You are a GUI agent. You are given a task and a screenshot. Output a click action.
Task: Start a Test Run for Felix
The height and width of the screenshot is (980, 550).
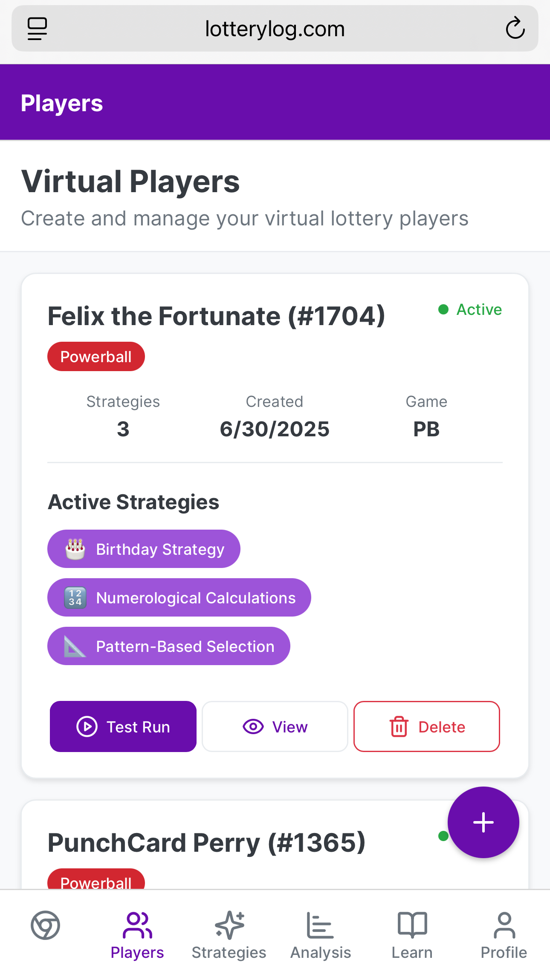(x=123, y=726)
